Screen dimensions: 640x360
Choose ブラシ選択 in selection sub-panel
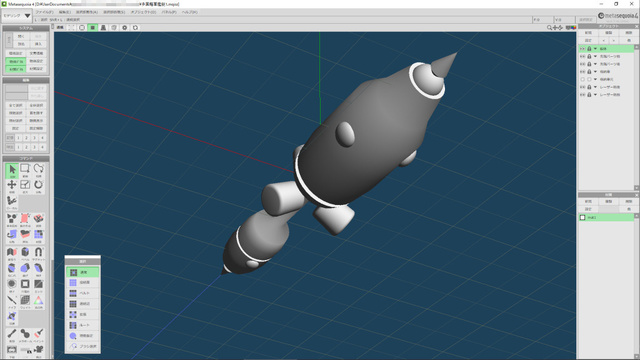83,347
